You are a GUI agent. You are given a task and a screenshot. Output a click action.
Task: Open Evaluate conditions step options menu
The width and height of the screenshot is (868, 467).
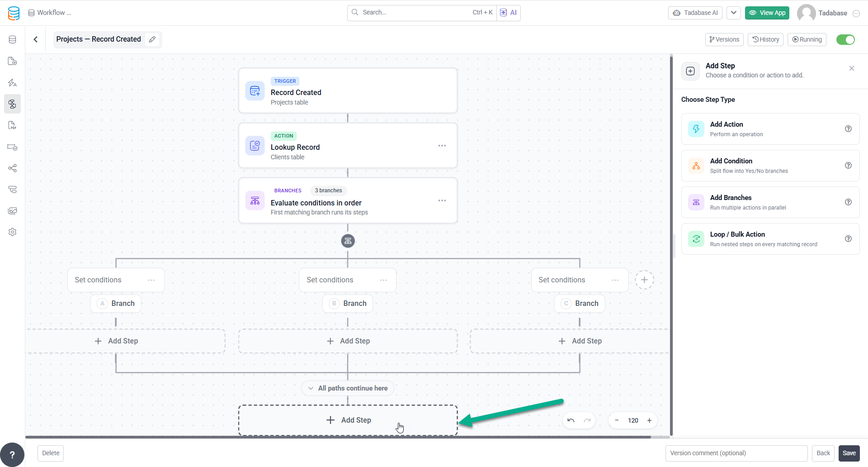[x=442, y=200]
